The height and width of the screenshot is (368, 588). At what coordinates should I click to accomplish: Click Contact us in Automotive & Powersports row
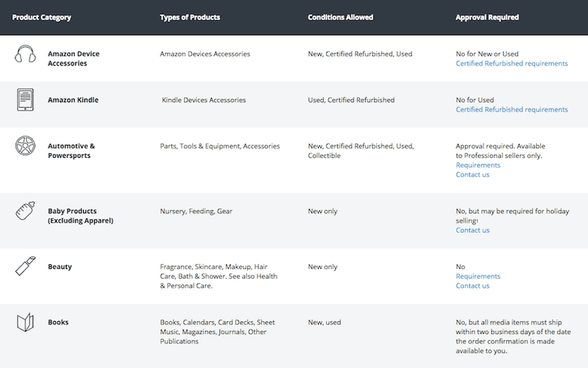pyautogui.click(x=472, y=174)
